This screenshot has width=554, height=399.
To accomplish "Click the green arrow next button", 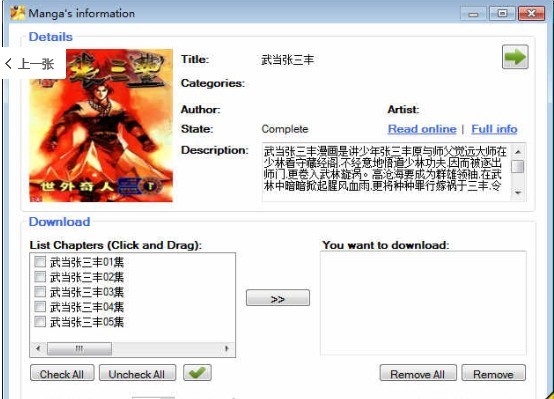I will [515, 57].
